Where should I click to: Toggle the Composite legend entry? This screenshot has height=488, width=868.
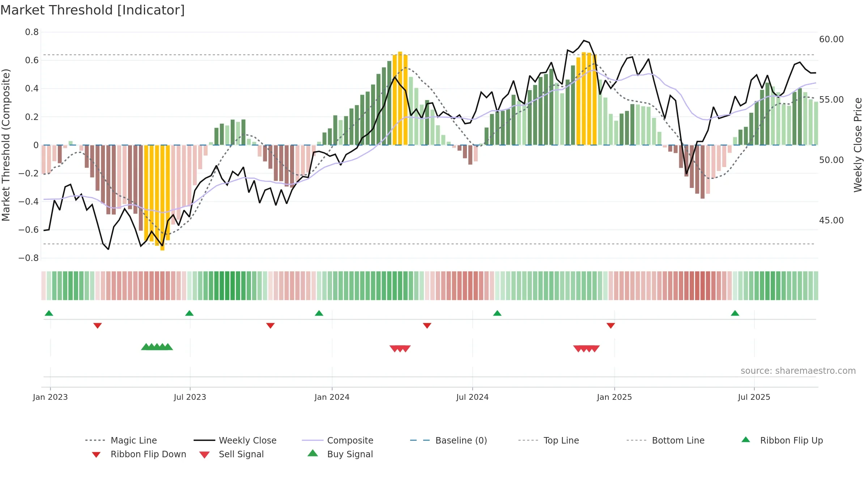click(x=337, y=440)
